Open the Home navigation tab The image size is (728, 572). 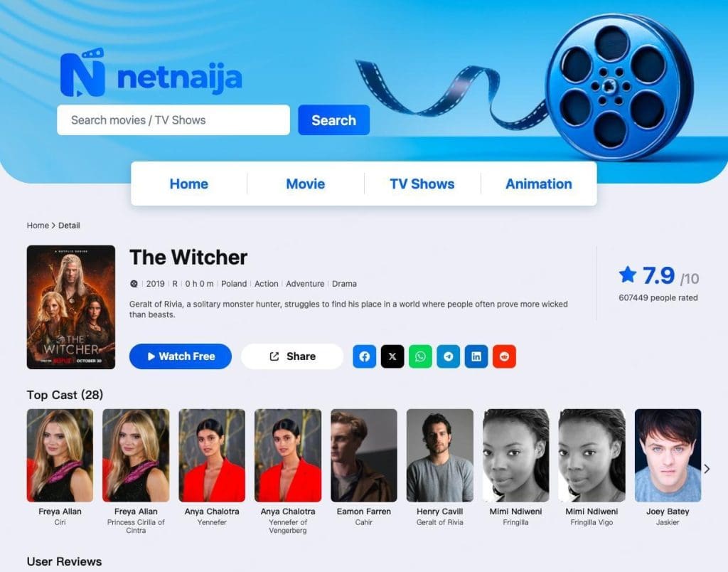tap(188, 184)
